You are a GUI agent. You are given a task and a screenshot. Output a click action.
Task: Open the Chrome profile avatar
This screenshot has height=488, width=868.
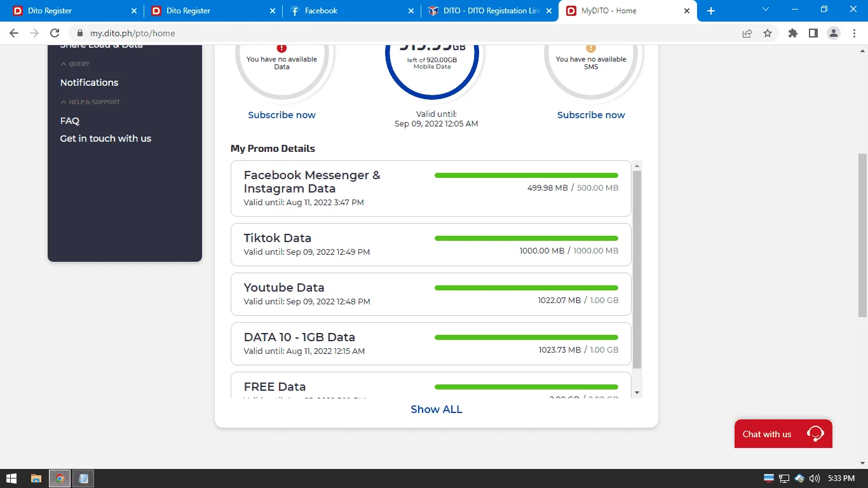(834, 33)
